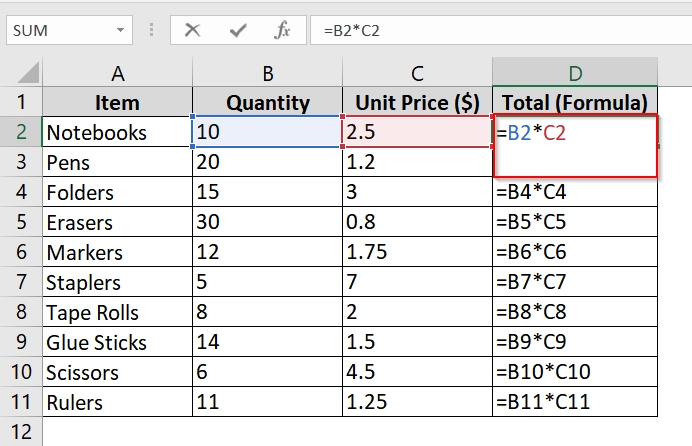Click the Tape Rolls quantity cell 8

[x=267, y=312]
